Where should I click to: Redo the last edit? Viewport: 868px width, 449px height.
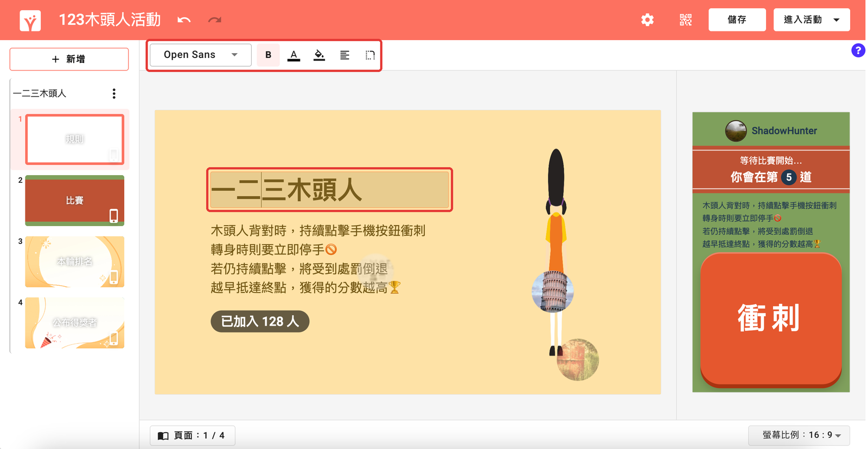(x=215, y=20)
